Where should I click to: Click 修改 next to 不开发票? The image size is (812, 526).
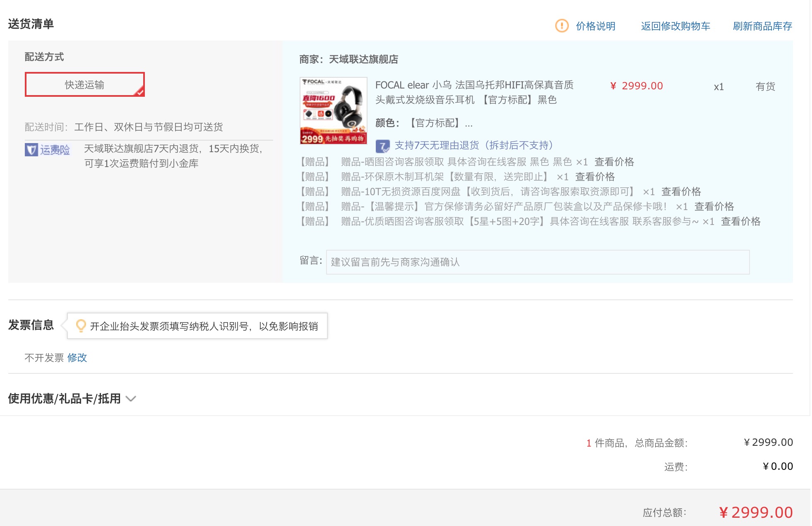[x=77, y=357]
